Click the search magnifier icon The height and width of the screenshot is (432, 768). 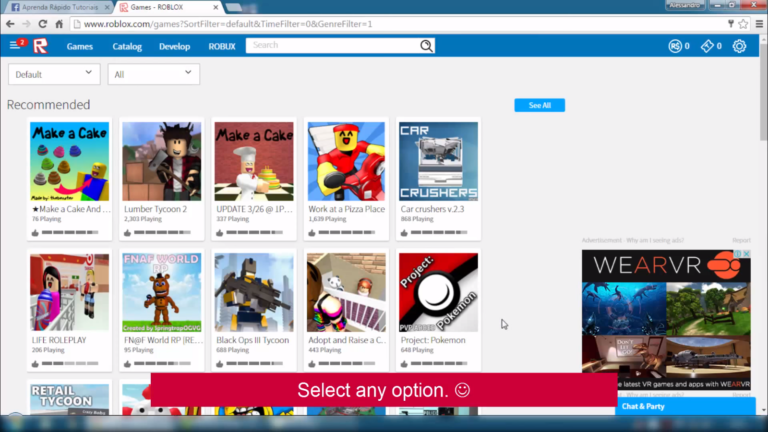point(426,46)
